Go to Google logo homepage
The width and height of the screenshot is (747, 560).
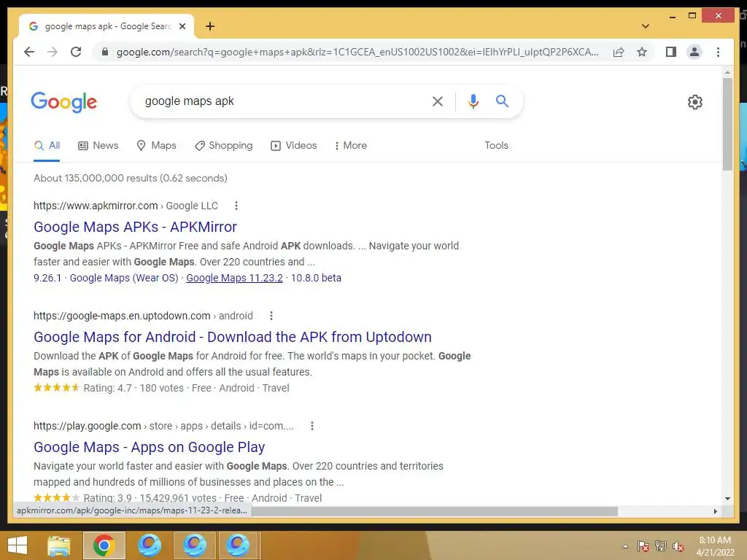[x=64, y=102]
